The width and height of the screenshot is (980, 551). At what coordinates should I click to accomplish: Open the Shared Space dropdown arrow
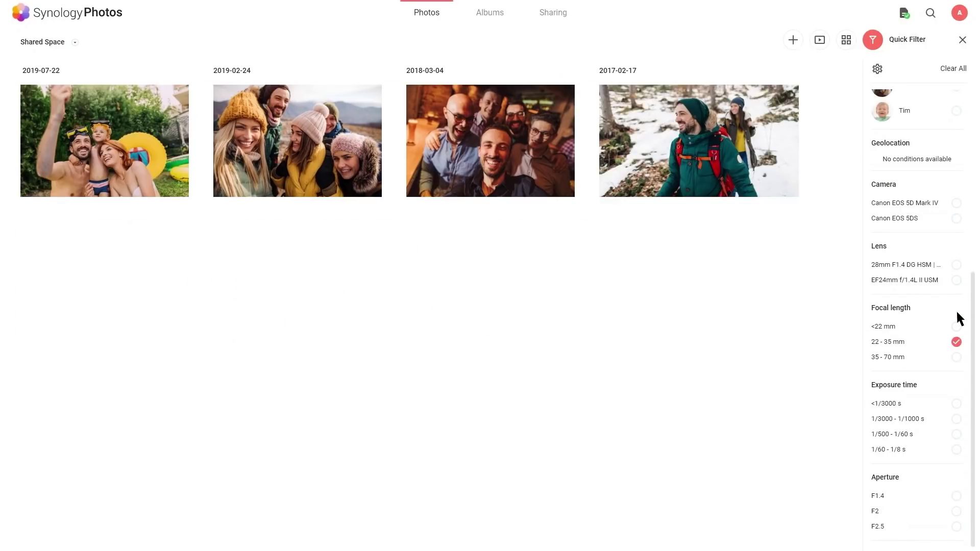75,42
